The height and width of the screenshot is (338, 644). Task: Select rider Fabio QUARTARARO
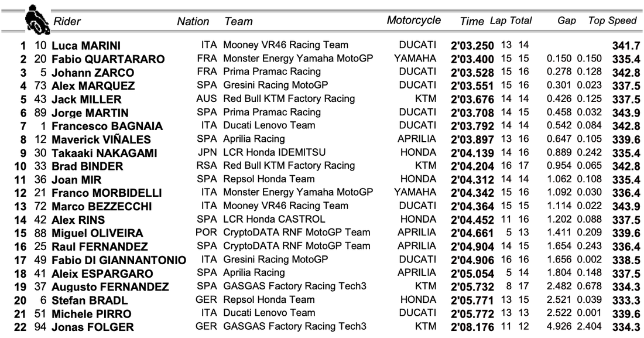[99, 59]
